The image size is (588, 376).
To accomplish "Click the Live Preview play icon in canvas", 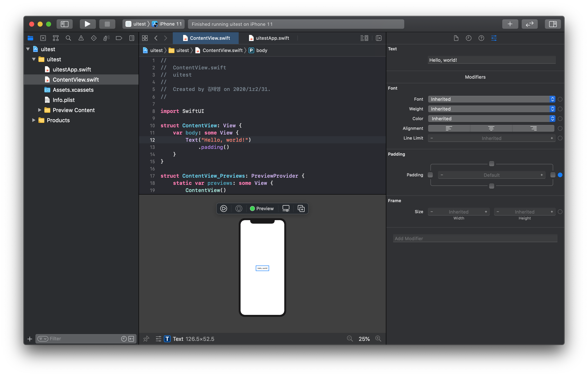I will point(223,209).
